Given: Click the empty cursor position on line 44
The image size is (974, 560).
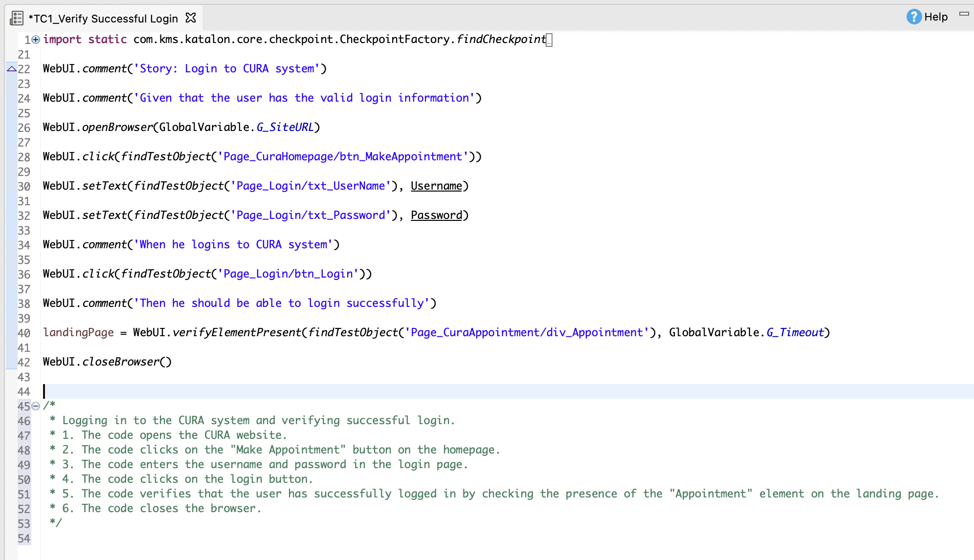Looking at the screenshot, I should pyautogui.click(x=45, y=391).
